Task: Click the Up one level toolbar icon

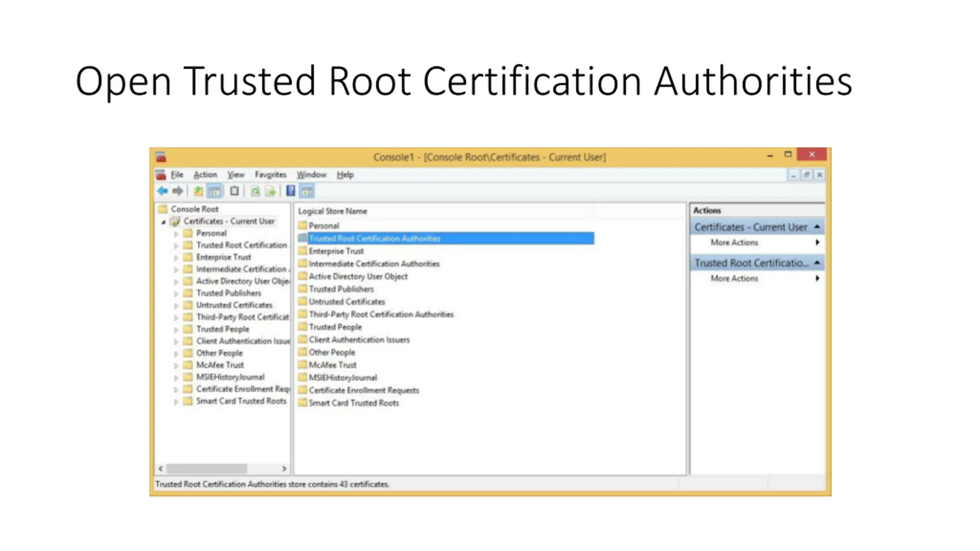Action: pyautogui.click(x=198, y=191)
